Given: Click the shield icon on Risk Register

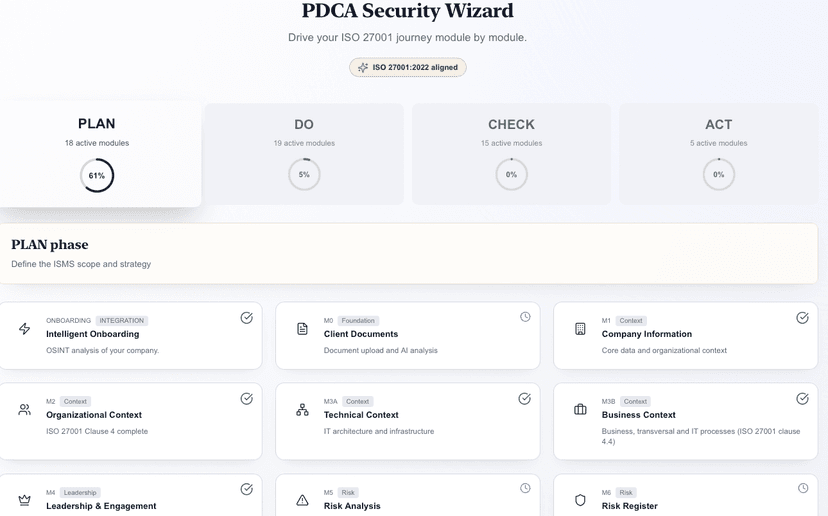Looking at the screenshot, I should (580, 500).
